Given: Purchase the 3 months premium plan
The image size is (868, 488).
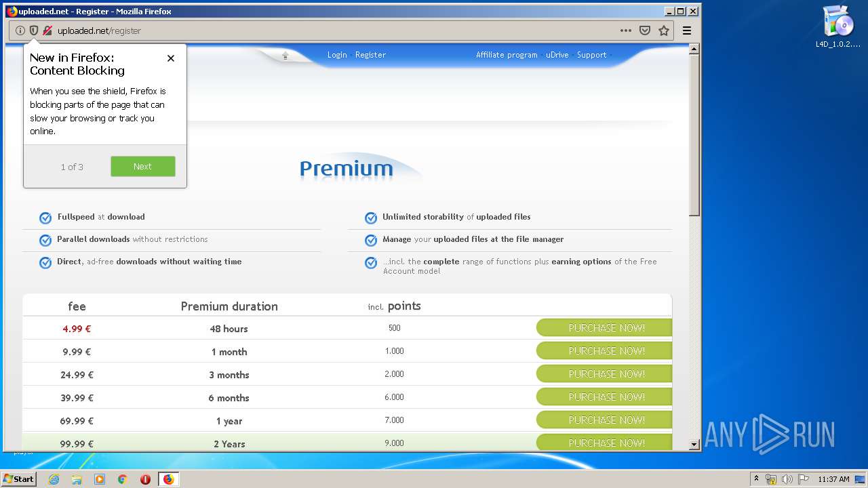Looking at the screenshot, I should (x=604, y=374).
